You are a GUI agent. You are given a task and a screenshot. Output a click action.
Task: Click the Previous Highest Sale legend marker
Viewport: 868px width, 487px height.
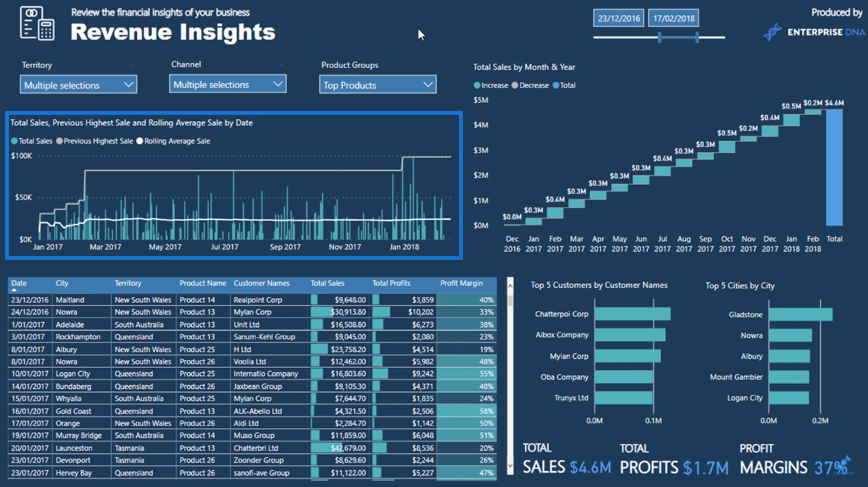click(60, 141)
